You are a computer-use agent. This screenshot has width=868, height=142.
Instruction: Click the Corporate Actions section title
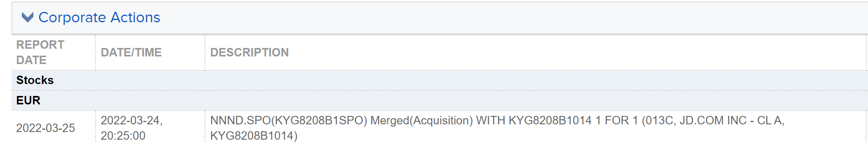click(x=99, y=17)
